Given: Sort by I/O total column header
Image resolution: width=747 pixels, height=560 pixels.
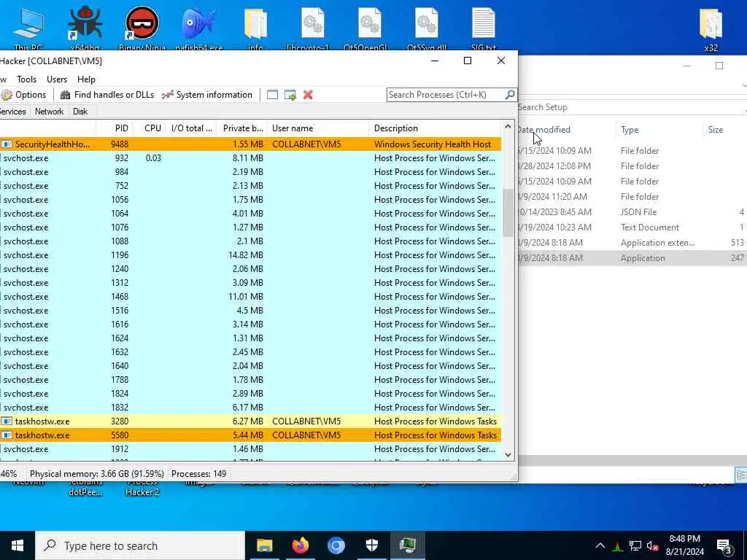Looking at the screenshot, I should pyautogui.click(x=192, y=128).
